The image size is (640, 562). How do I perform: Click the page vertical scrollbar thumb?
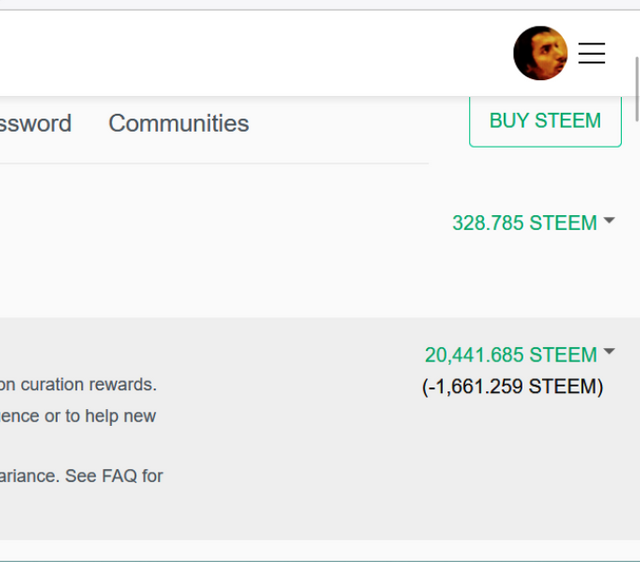pyautogui.click(x=637, y=89)
